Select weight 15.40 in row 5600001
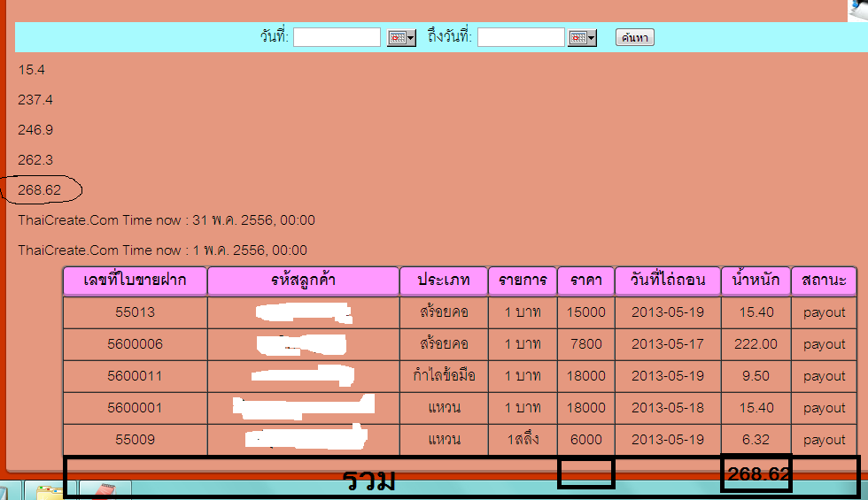The width and height of the screenshot is (868, 500). 756,408
